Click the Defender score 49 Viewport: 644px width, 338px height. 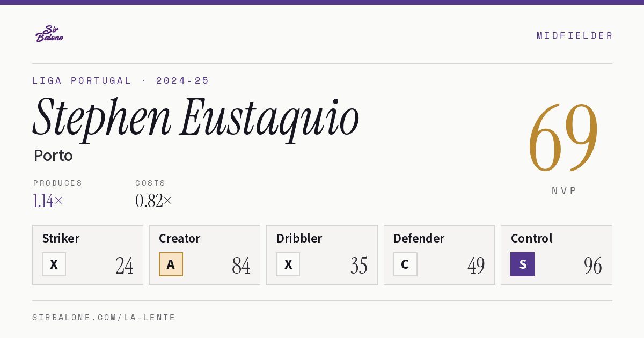point(476,266)
